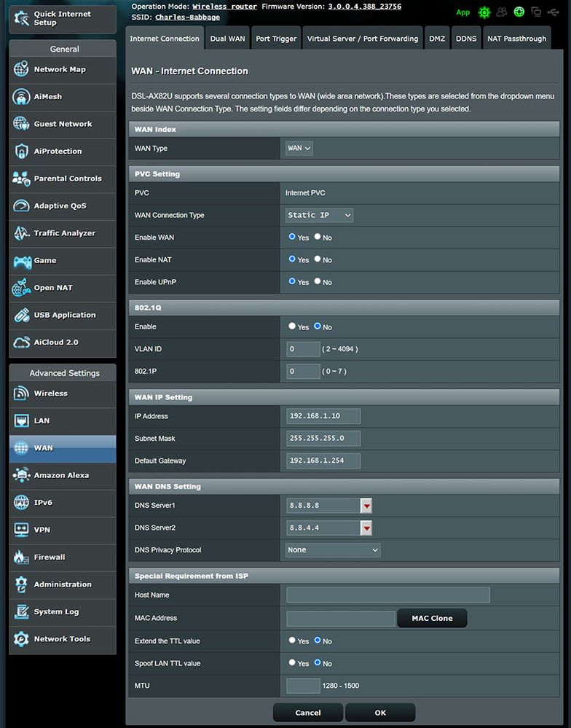The height and width of the screenshot is (728, 571).
Task: Click the Host Name input field
Action: 387,595
